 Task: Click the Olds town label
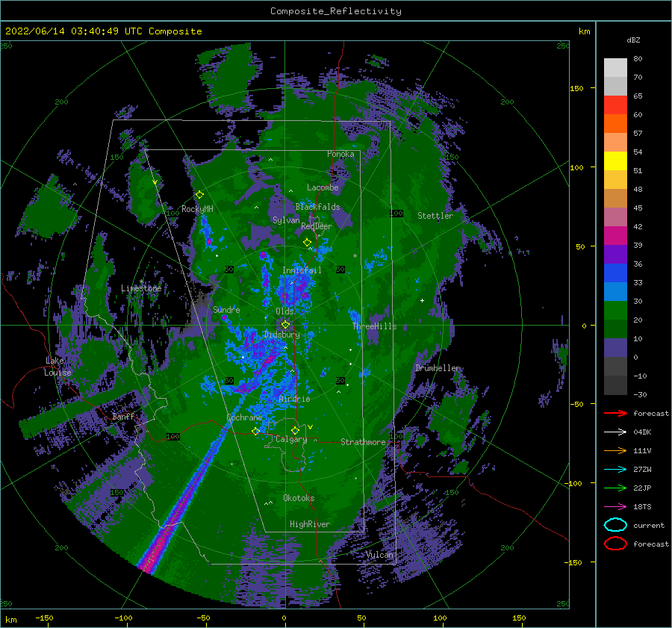tap(284, 311)
